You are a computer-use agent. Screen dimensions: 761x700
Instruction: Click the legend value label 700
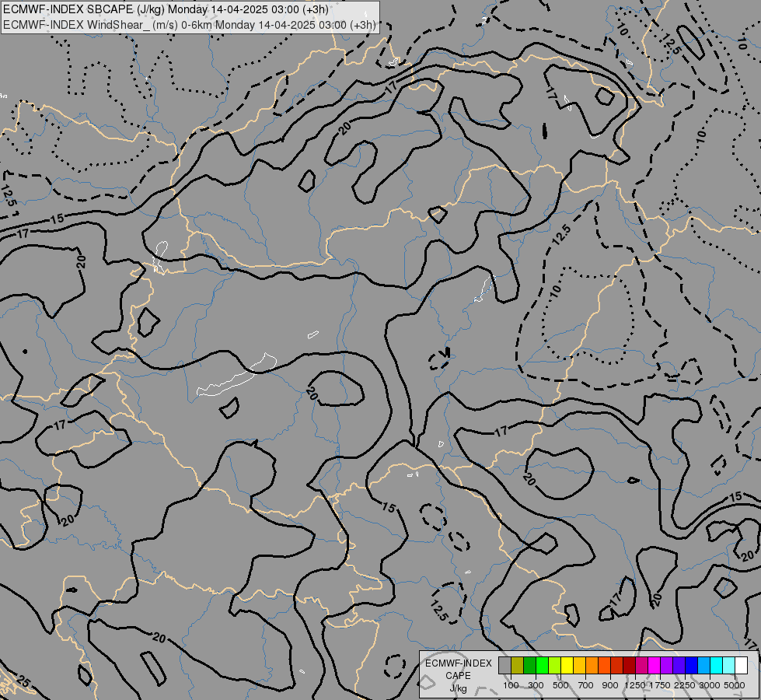click(x=585, y=685)
